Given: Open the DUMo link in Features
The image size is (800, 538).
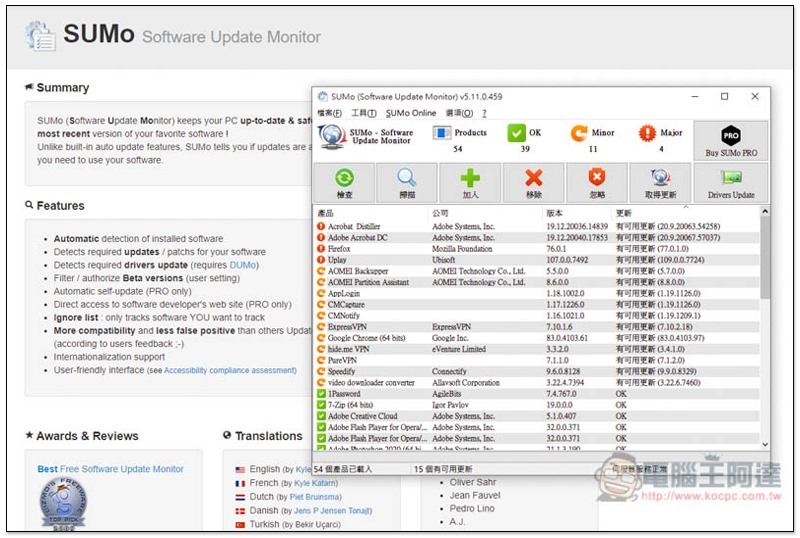Looking at the screenshot, I should tap(242, 265).
